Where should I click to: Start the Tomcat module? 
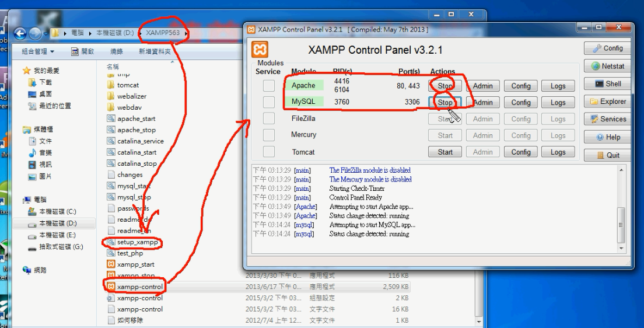(445, 152)
